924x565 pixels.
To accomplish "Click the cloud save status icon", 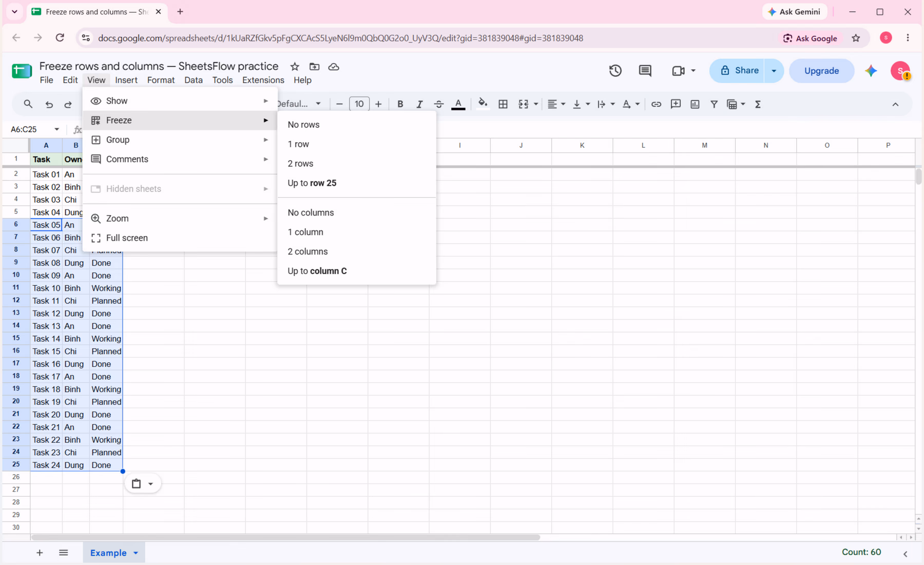I will [x=334, y=67].
